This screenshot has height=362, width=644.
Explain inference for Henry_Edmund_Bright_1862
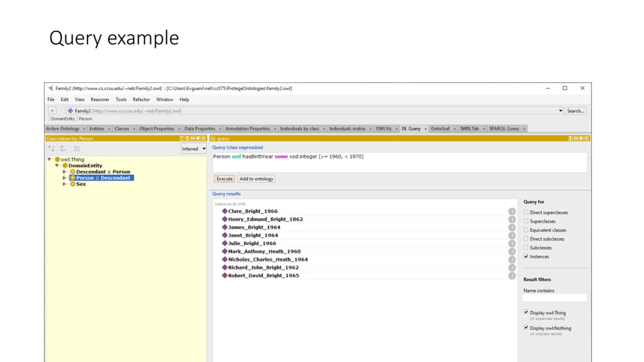(512, 219)
